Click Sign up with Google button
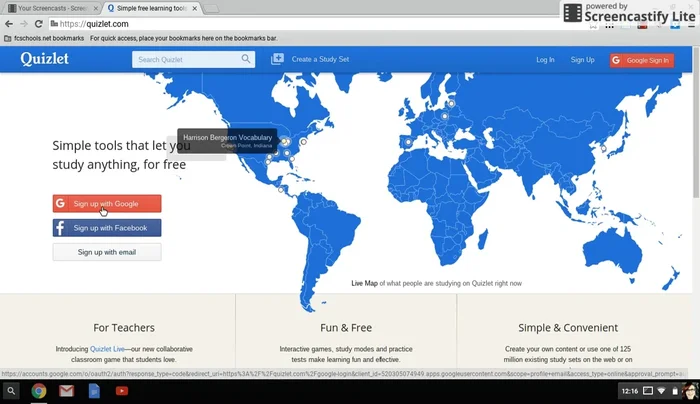This screenshot has width=700, height=404. 106,204
